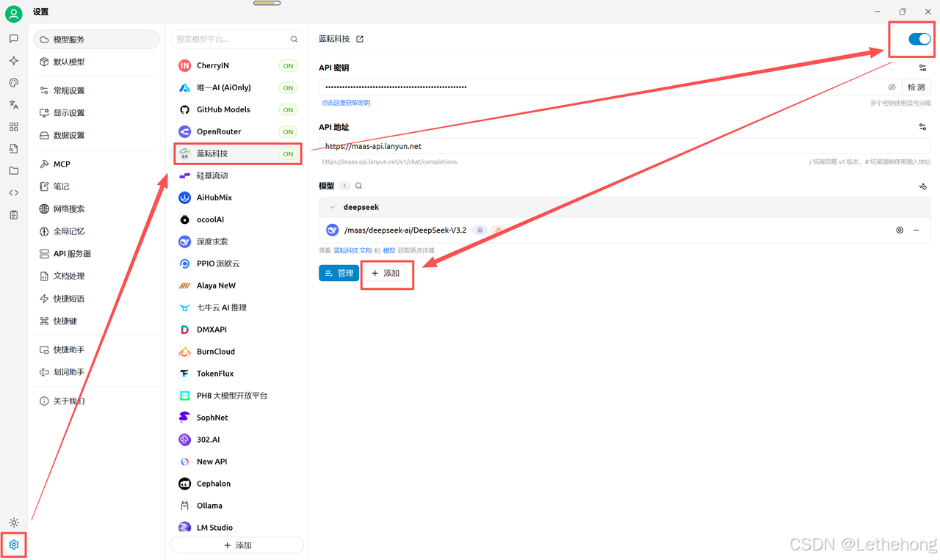Select PPIO 派欧云 provider
The image size is (940, 560).
coord(237,263)
